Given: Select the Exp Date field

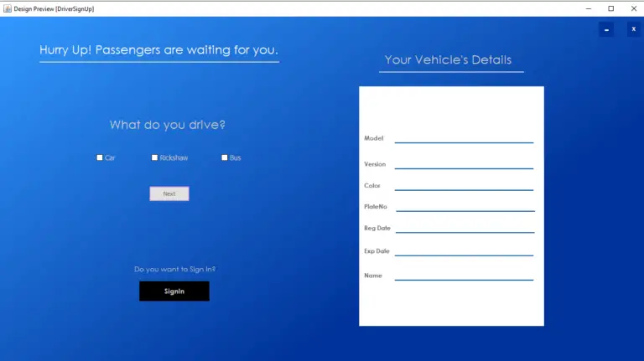Looking at the screenshot, I should click(x=464, y=251).
